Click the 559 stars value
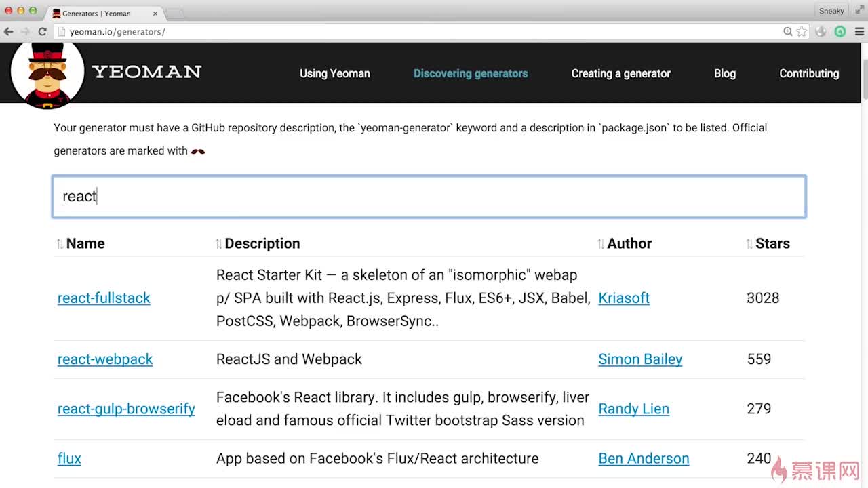This screenshot has height=488, width=868. click(759, 359)
